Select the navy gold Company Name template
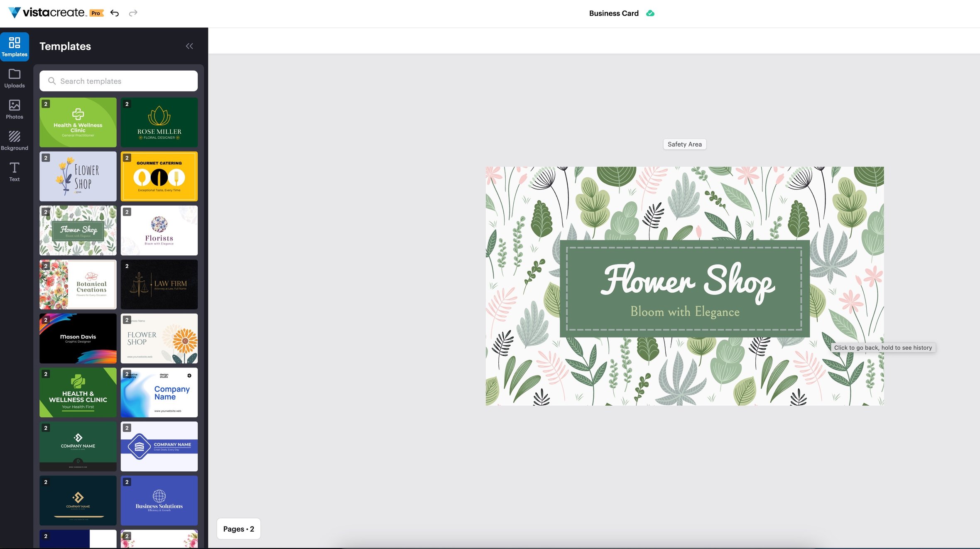Image resolution: width=980 pixels, height=549 pixels. (78, 500)
